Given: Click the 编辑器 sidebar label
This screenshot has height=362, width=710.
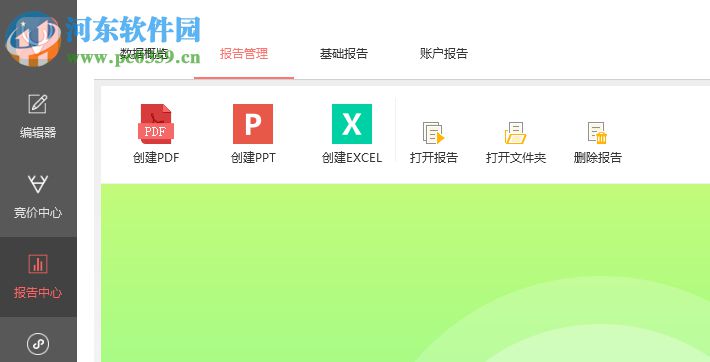Looking at the screenshot, I should [x=38, y=132].
